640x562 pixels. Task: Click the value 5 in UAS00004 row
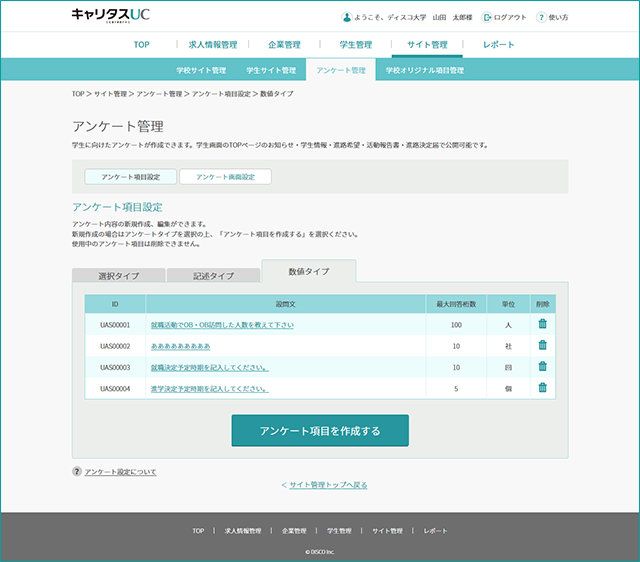456,389
